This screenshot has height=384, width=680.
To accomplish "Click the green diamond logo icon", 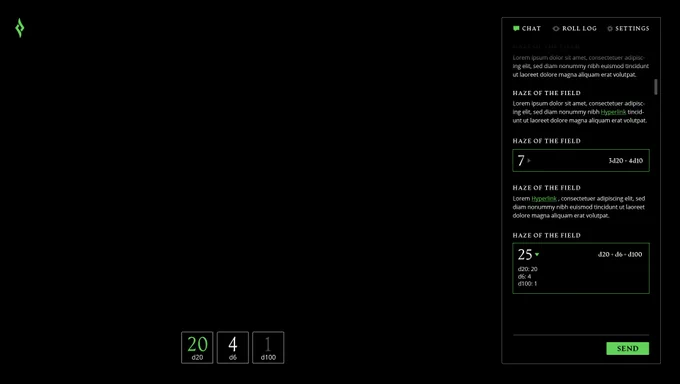I will [20, 28].
